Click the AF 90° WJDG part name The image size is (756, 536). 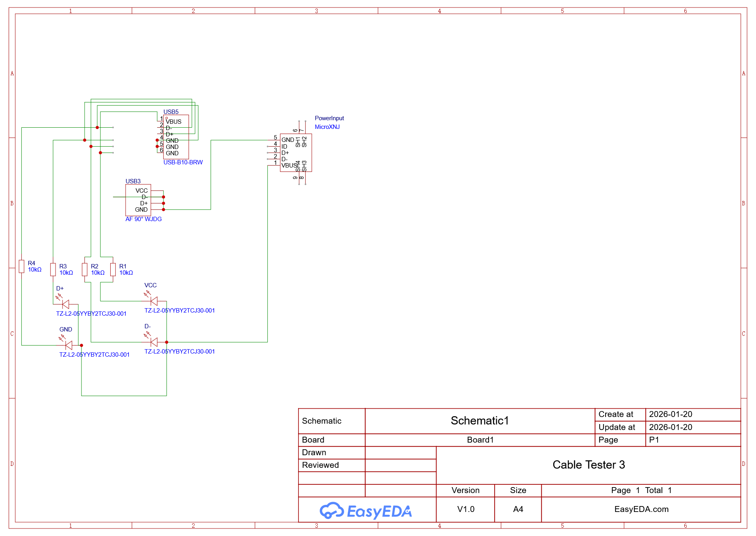144,219
